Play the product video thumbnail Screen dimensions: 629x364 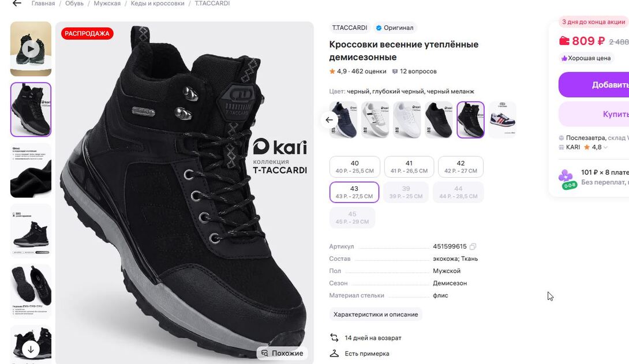point(31,49)
